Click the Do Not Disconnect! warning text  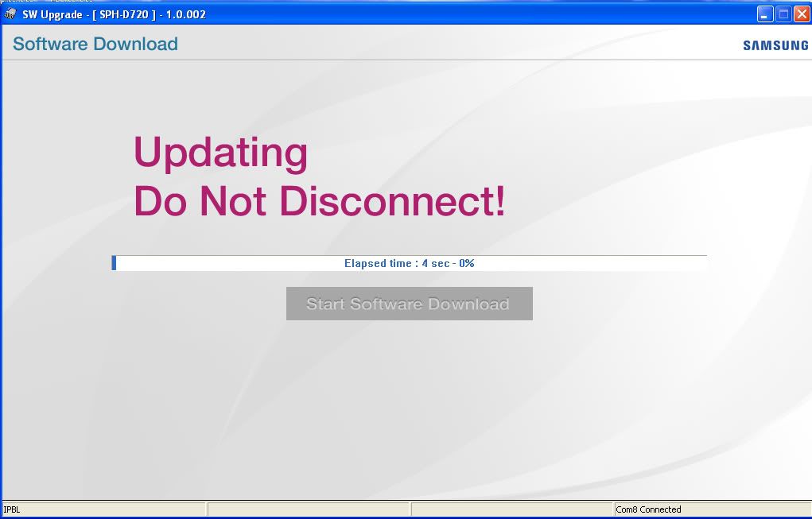pyautogui.click(x=319, y=201)
